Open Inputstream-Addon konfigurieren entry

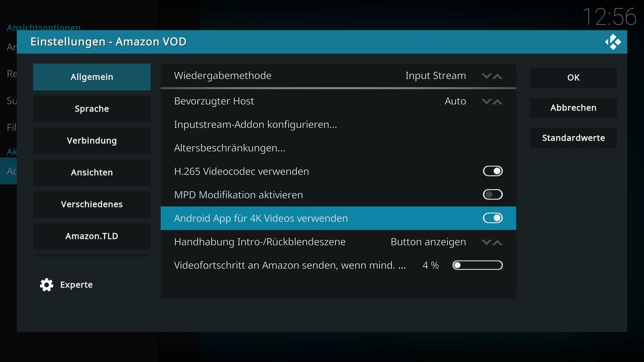pyautogui.click(x=338, y=124)
